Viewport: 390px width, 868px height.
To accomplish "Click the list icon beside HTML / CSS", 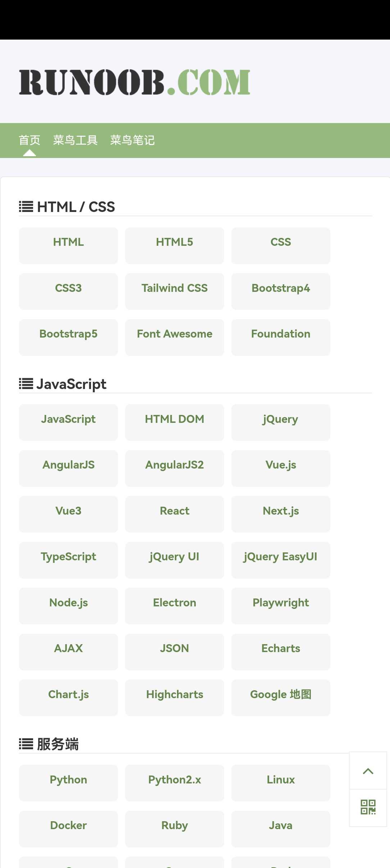I will point(26,207).
